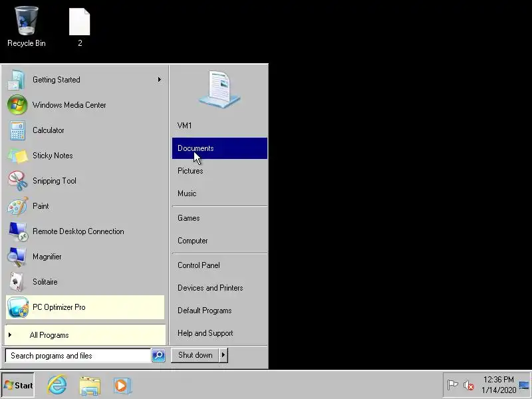Open the Action Center flag icon
The image size is (532, 399).
452,385
